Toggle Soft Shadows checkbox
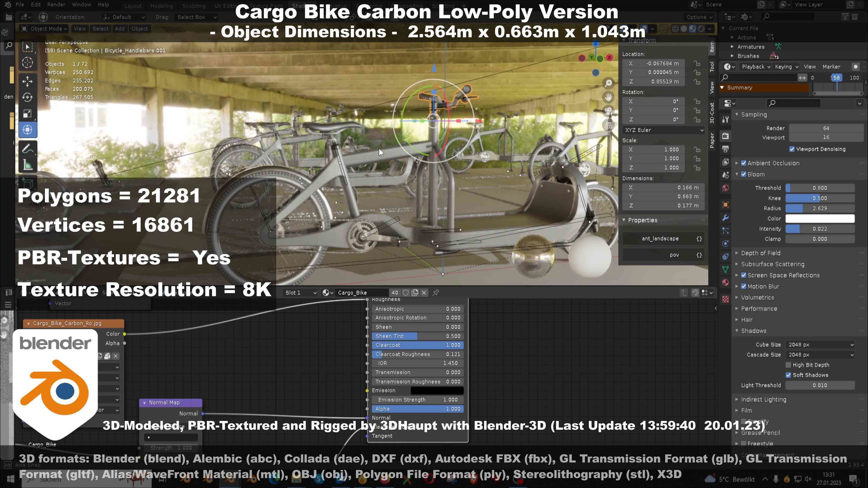This screenshot has width=868, height=488. (x=788, y=375)
